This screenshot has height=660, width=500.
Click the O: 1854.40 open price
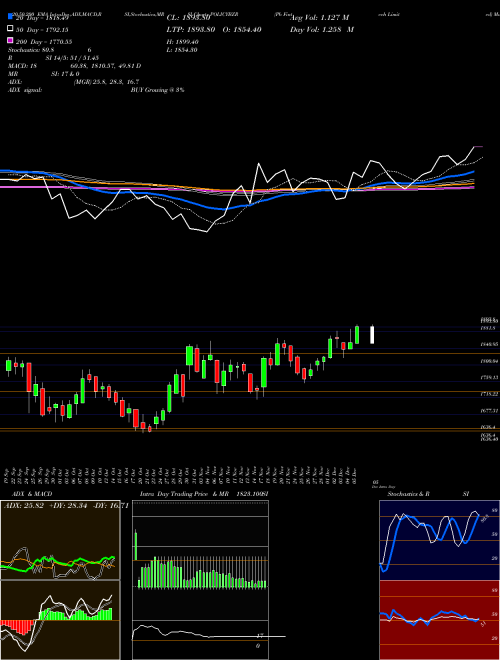coord(242,30)
